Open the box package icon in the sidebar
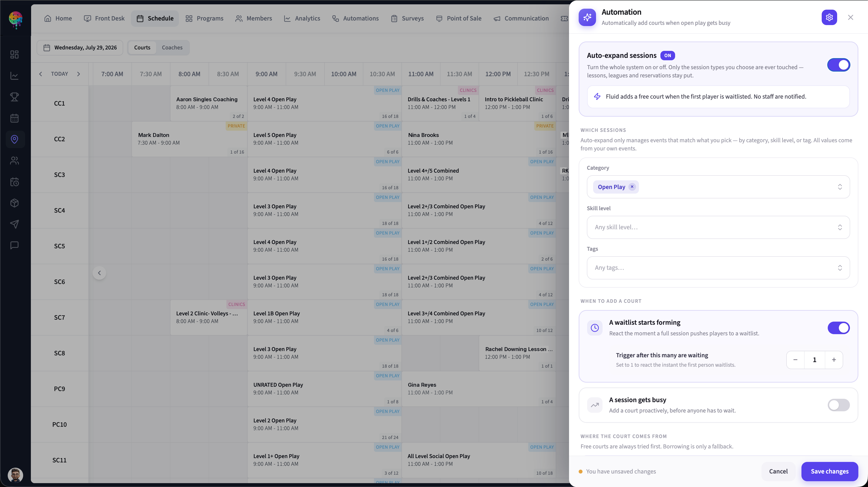 pos(14,203)
